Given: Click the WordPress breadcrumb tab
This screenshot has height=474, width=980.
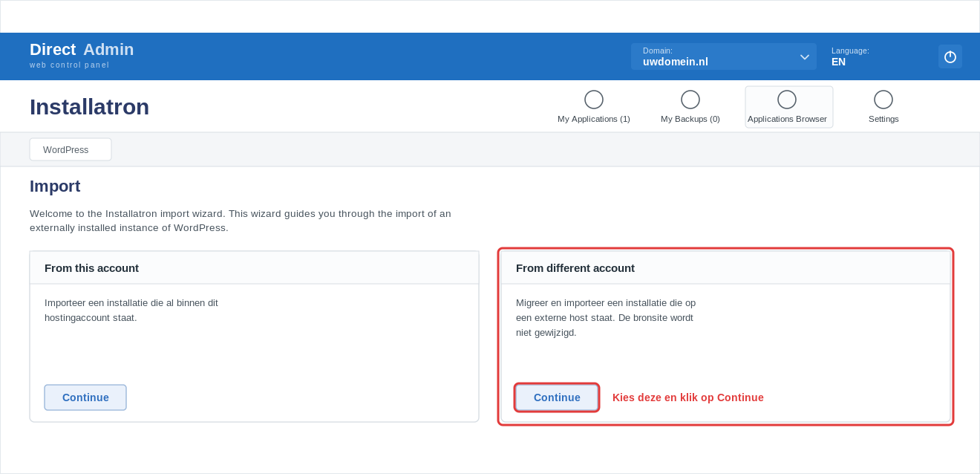Looking at the screenshot, I should [x=71, y=149].
